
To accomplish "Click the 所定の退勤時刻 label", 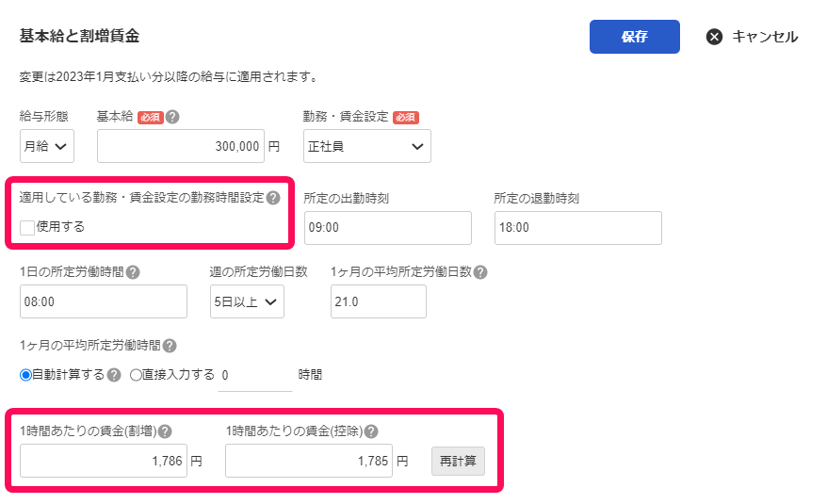I will coord(536,198).
